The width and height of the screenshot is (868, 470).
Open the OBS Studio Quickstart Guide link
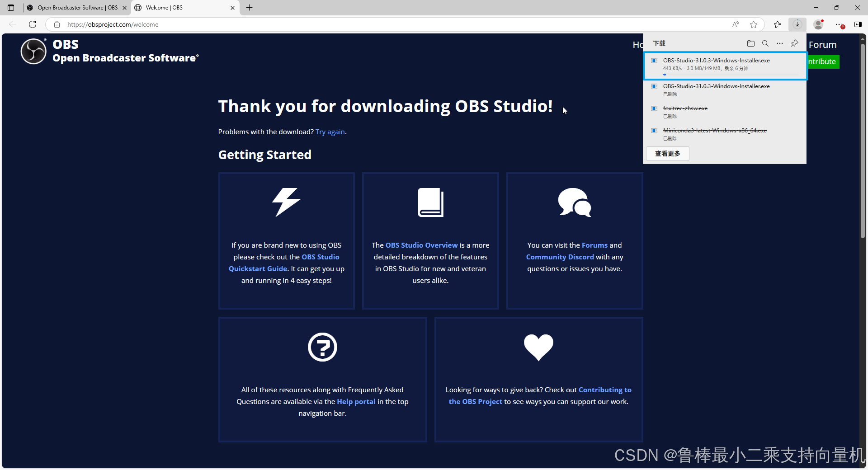click(x=284, y=263)
